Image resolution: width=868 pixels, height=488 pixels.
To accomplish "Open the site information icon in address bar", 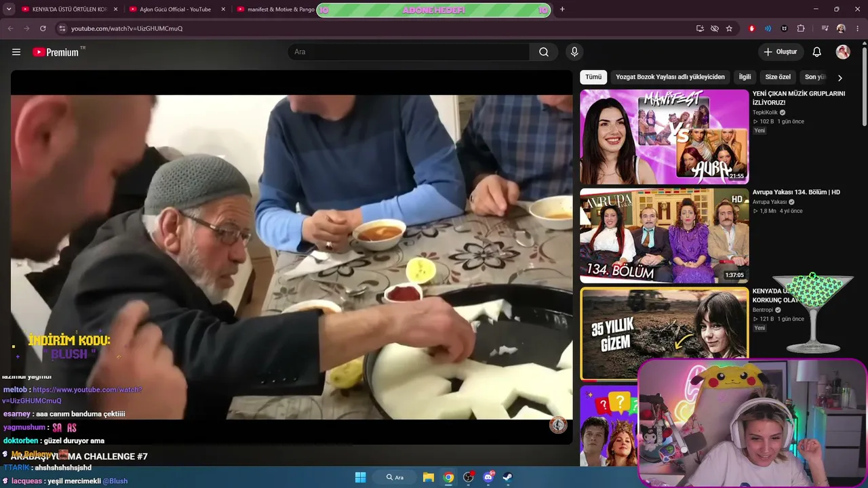I will tap(62, 28).
